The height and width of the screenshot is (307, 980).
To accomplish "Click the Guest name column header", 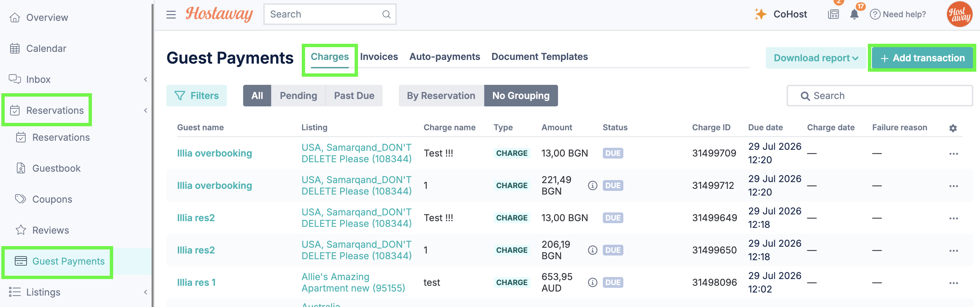I will coord(200,128).
